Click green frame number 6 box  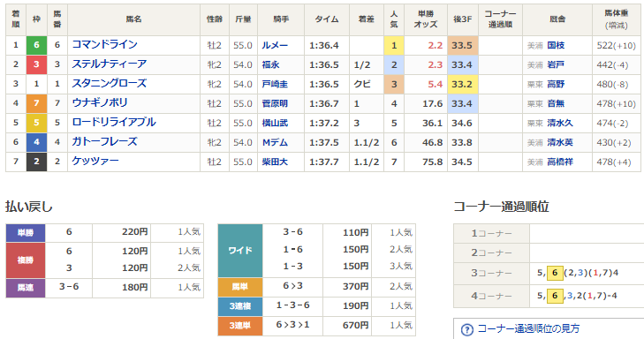(36, 45)
